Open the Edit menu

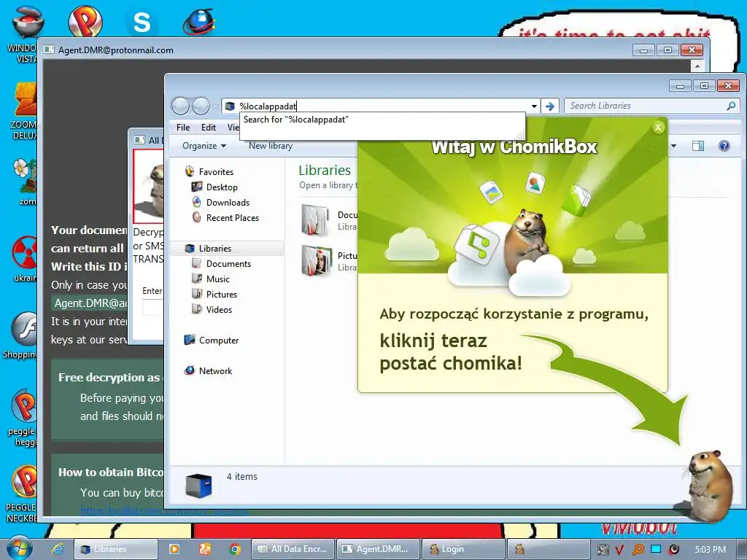[208, 127]
